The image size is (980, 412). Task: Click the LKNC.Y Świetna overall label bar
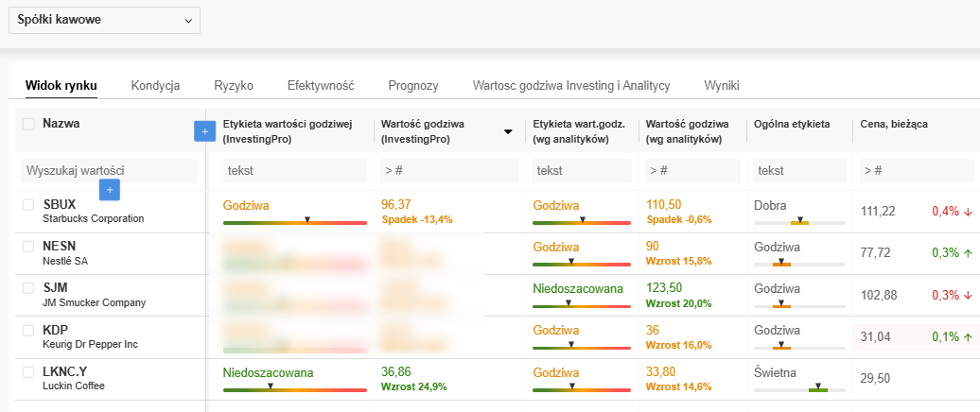[x=800, y=389]
